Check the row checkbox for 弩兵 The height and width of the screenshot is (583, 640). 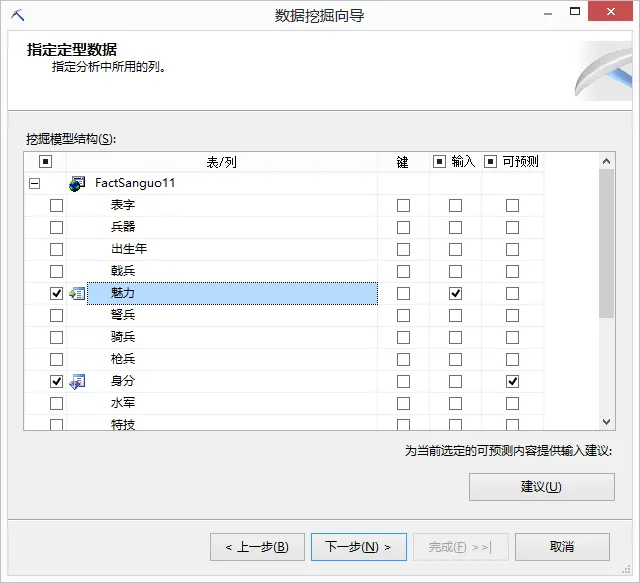coord(56,316)
